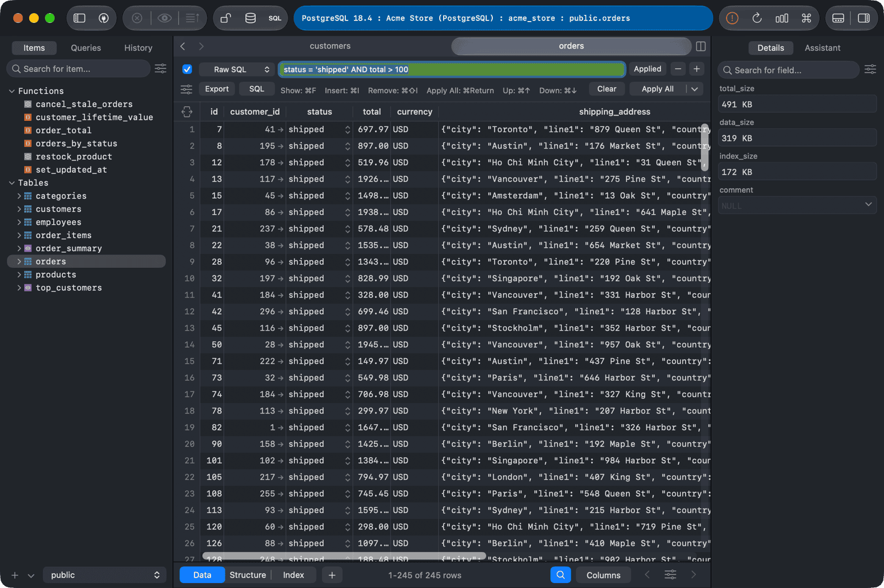Open details field filter settings icon
The image size is (884, 588).
(x=870, y=70)
